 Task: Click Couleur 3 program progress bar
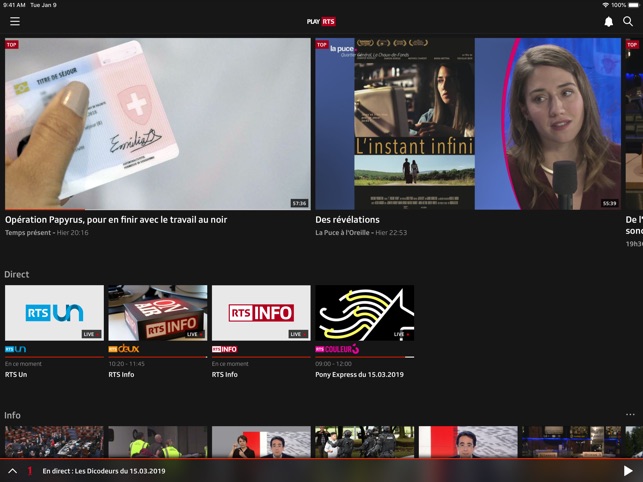click(x=365, y=357)
